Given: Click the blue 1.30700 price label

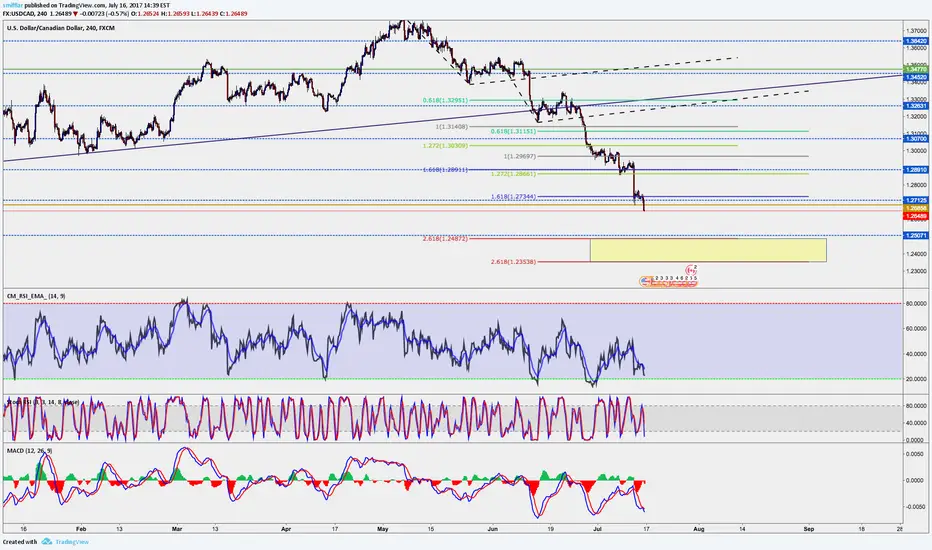Looking at the screenshot, I should (915, 139).
